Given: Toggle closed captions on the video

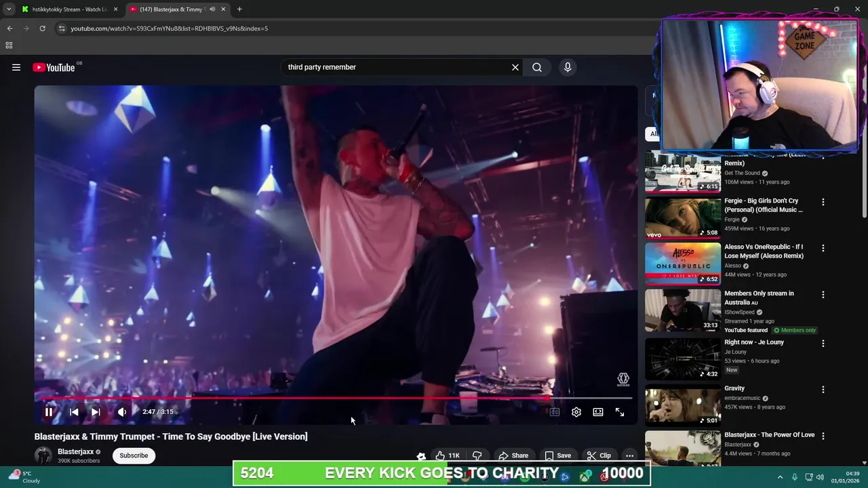Looking at the screenshot, I should [555, 412].
